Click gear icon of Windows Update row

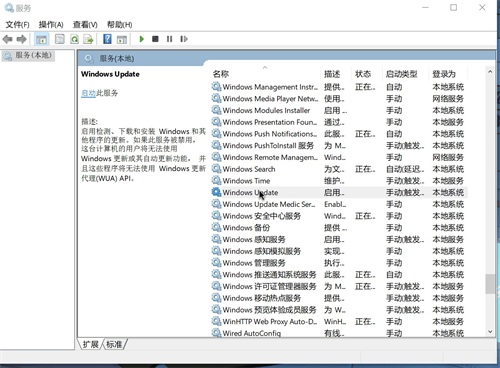pyautogui.click(x=216, y=192)
